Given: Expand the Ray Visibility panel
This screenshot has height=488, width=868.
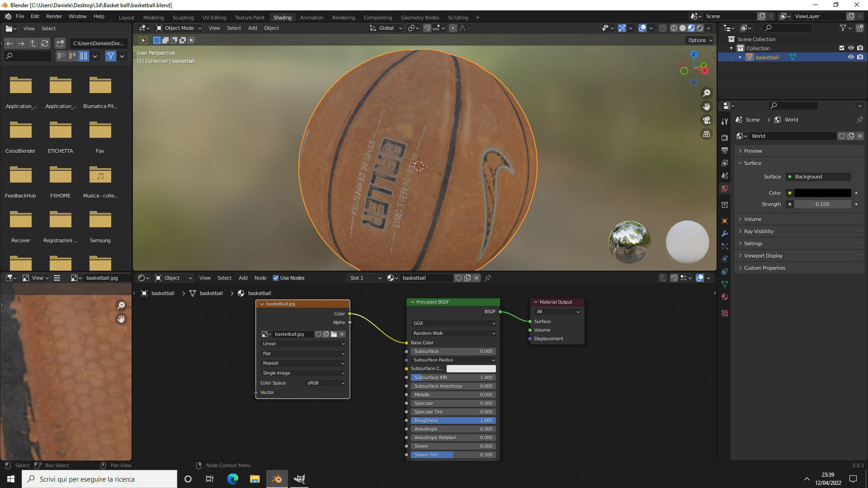Looking at the screenshot, I should tap(758, 231).
